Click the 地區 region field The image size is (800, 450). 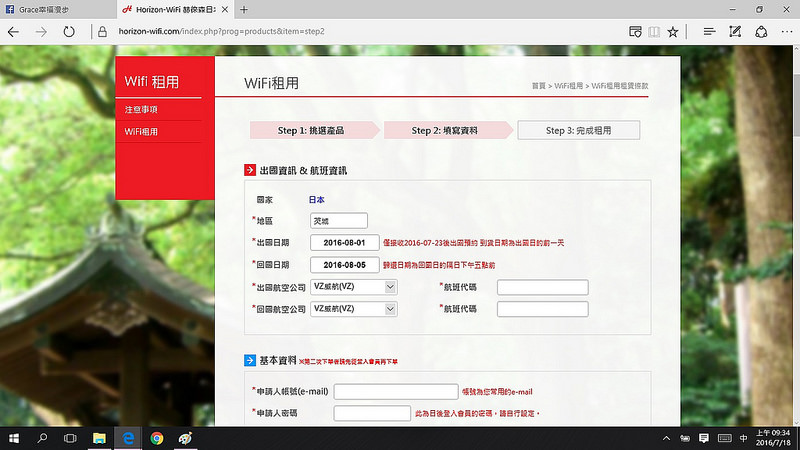339,221
